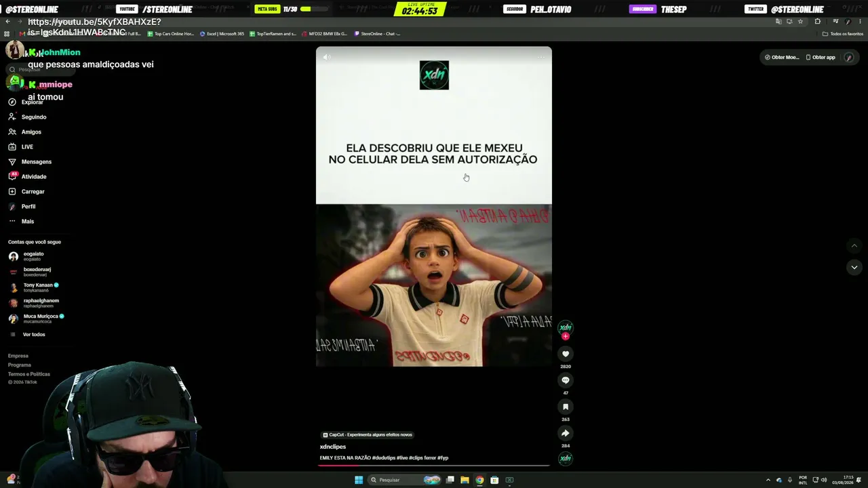Image resolution: width=868 pixels, height=488 pixels.
Task: Bookmark page with the star icon
Action: coord(800,22)
